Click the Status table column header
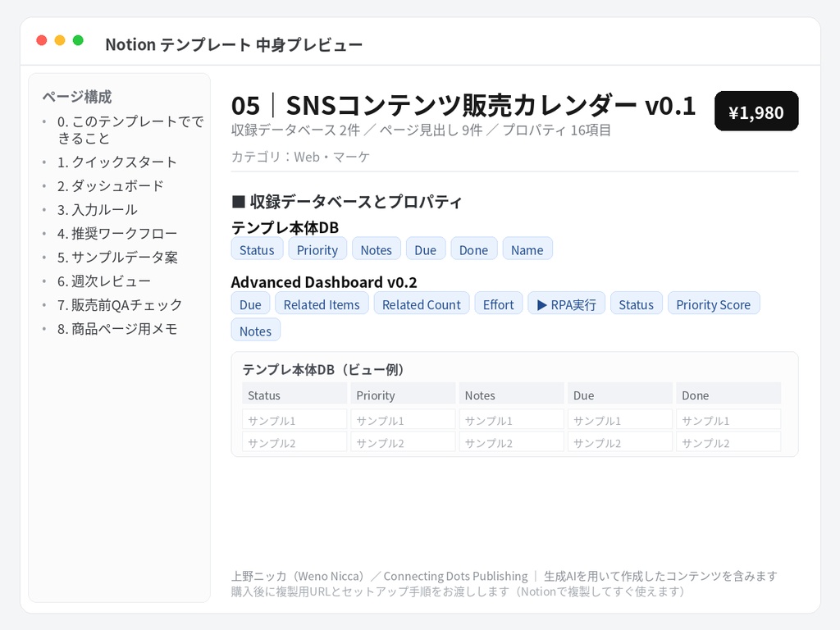The width and height of the screenshot is (840, 630). coord(294,395)
